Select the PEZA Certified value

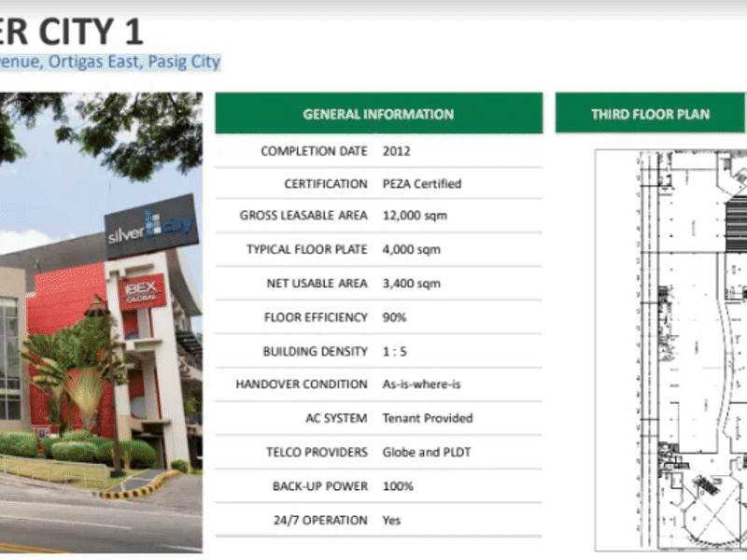(x=421, y=184)
